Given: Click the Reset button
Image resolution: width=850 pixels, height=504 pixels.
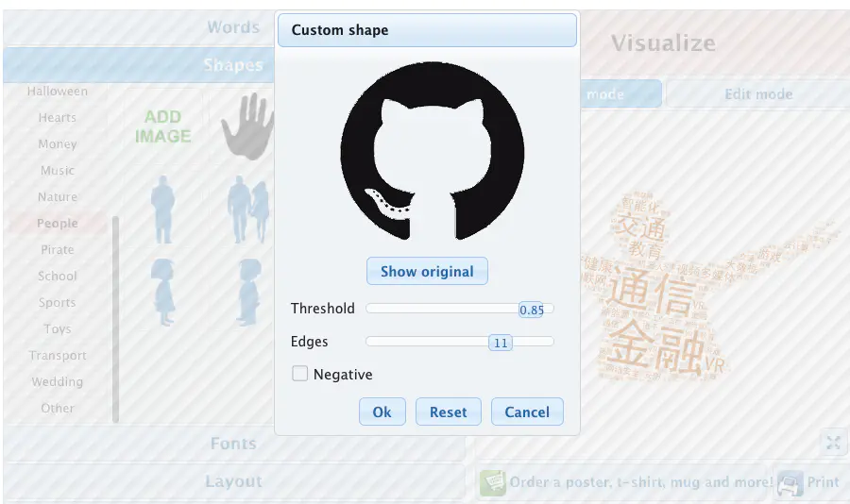Looking at the screenshot, I should 449,412.
